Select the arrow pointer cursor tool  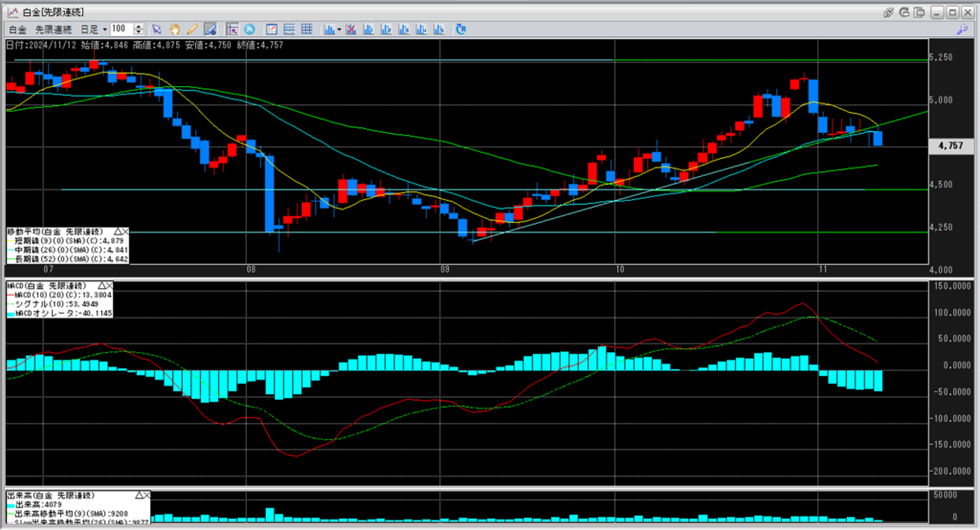pyautogui.click(x=158, y=30)
